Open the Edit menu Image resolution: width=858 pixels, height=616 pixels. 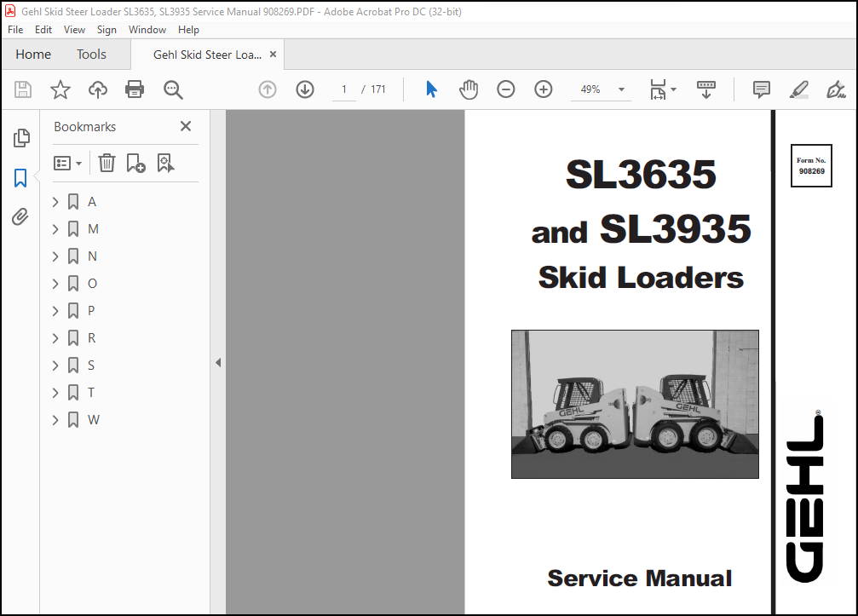(43, 30)
